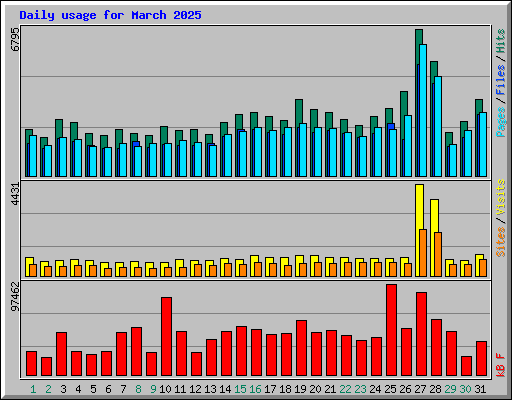Click day 6 on the x-axis

[x=108, y=389]
